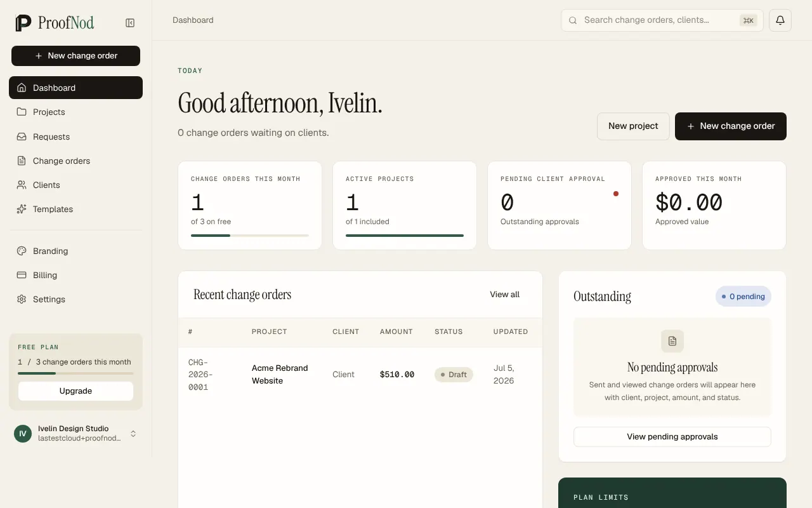The image size is (812, 508).
Task: Click the Draft status badge
Action: tap(454, 375)
